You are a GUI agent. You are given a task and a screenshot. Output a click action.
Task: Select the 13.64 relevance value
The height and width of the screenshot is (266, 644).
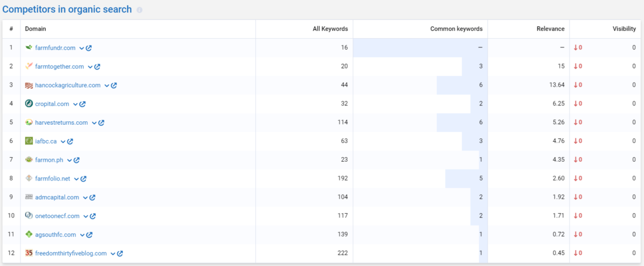pos(556,85)
